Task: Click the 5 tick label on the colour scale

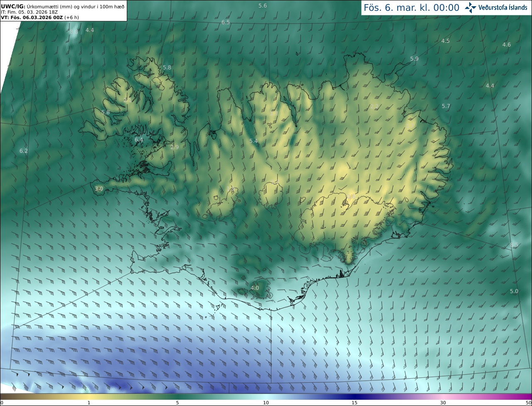Action: 177,403
